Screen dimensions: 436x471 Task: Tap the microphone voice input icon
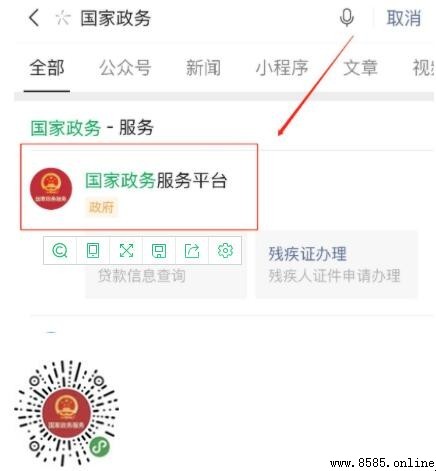click(x=347, y=18)
